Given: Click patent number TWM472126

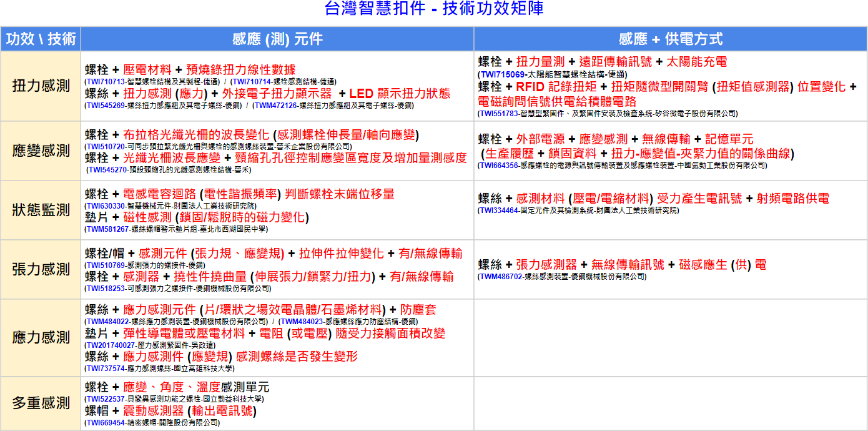Looking at the screenshot, I should [x=276, y=105].
